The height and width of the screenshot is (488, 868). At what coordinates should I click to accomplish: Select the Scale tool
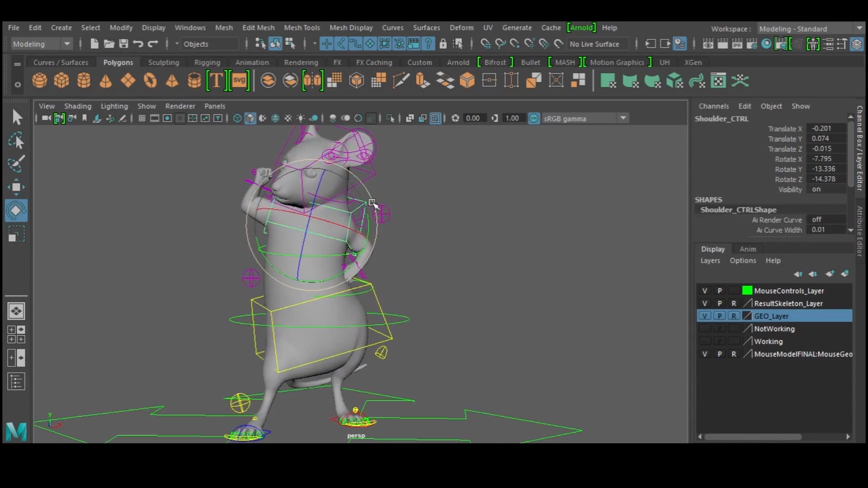pos(16,234)
